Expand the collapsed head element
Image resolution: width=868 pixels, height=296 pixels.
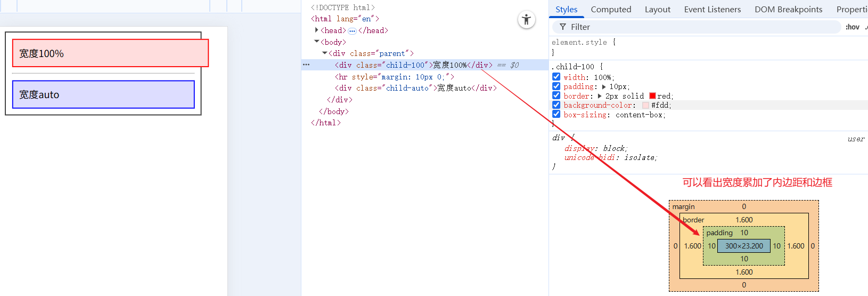[317, 30]
